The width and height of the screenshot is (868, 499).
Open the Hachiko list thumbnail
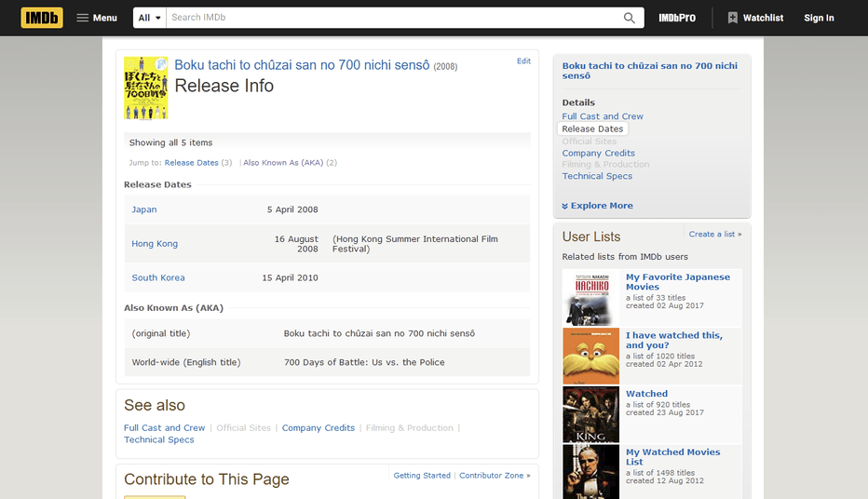[590, 298]
